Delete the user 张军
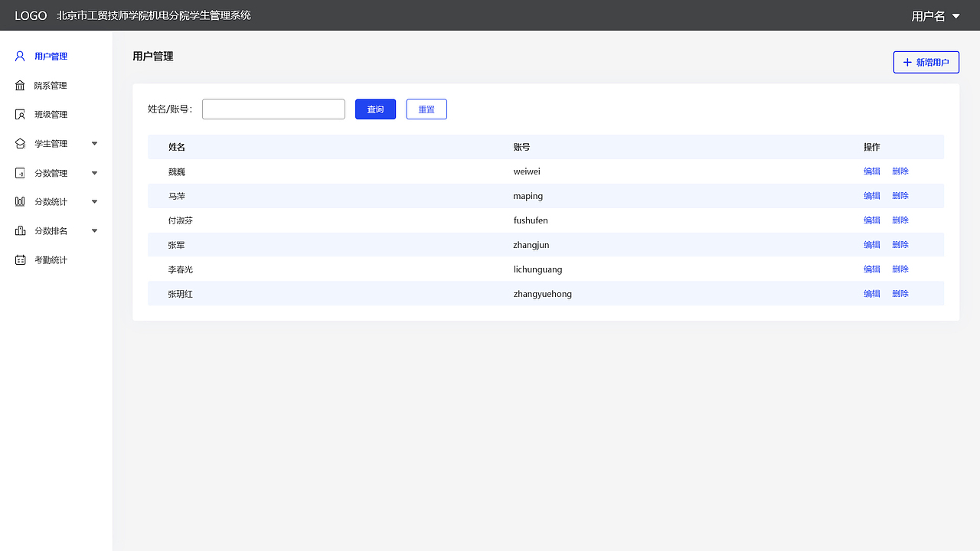This screenshot has height=551, width=980. click(x=900, y=245)
